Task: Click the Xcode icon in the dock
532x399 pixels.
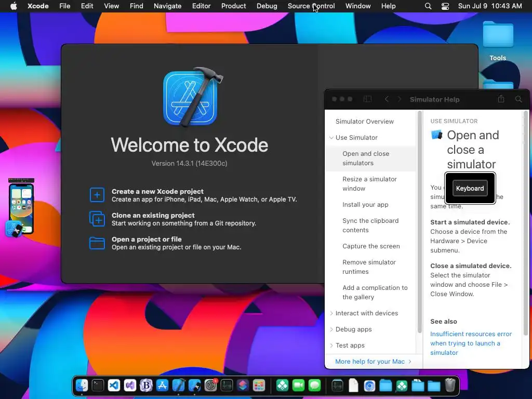Action: pos(179,385)
